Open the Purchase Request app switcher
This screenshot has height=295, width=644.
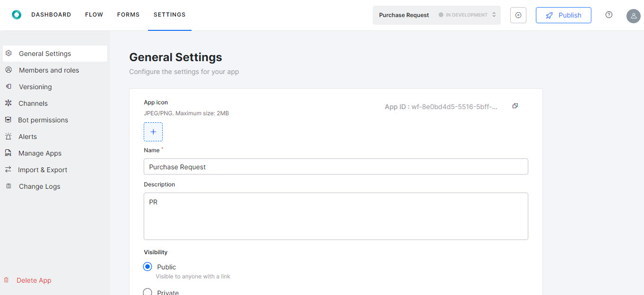(x=404, y=15)
